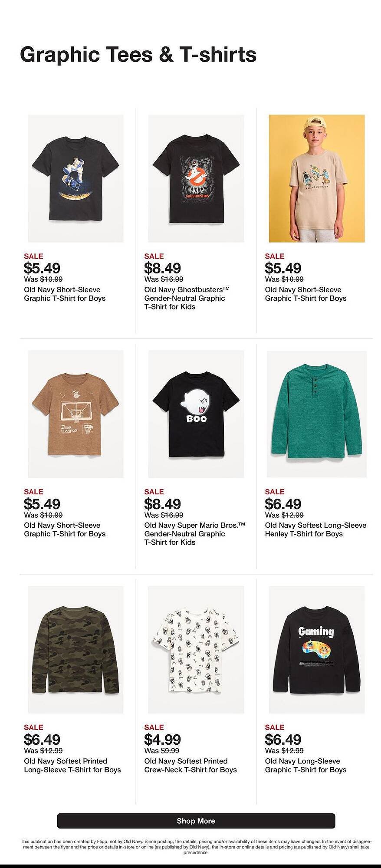Click the Graphic Tees & T-shirts heading
Screen dimensions: 381x868
pyautogui.click(x=138, y=55)
